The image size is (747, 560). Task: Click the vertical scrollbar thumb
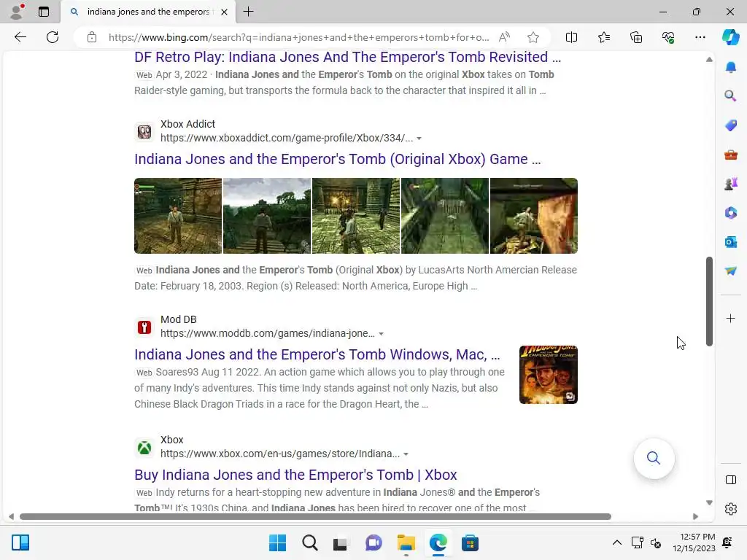coord(709,301)
